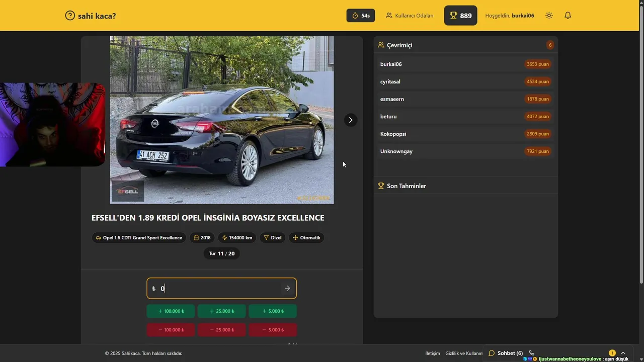Click the 2018 year tag
Screen dimensions: 644x362
(x=202, y=238)
